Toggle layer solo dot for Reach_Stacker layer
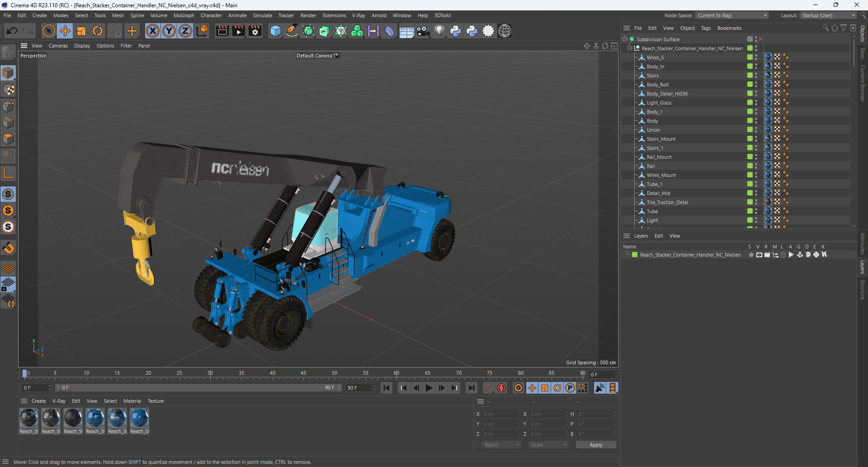 (x=751, y=255)
